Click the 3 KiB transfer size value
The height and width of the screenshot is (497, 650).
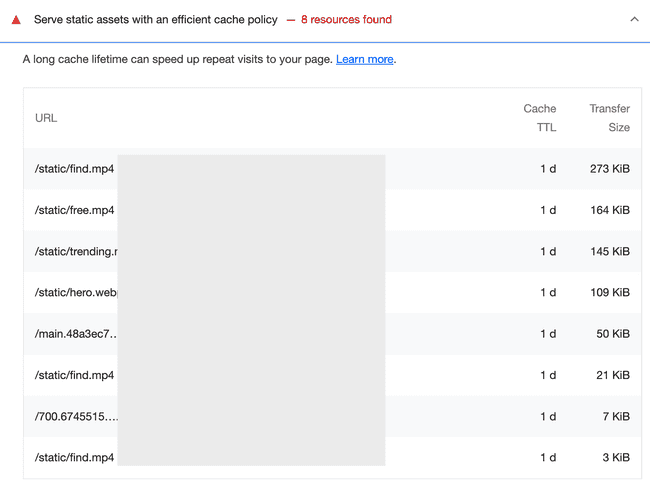(615, 458)
